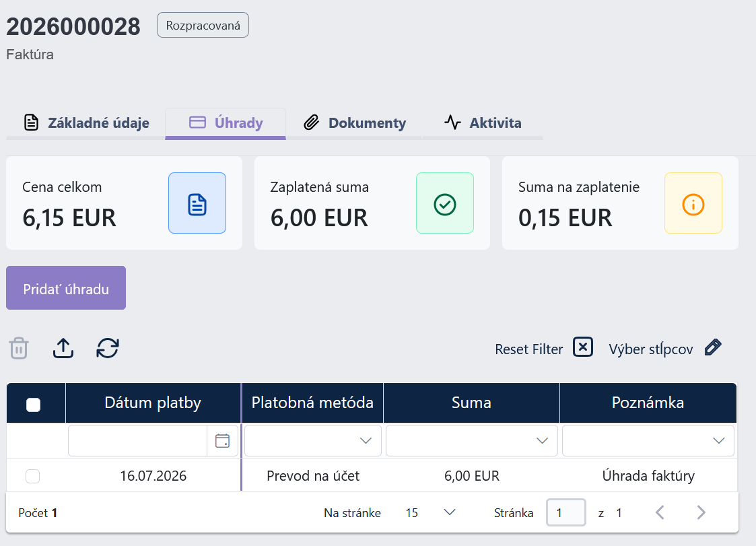
Task: Go to next page arrow
Action: (701, 512)
